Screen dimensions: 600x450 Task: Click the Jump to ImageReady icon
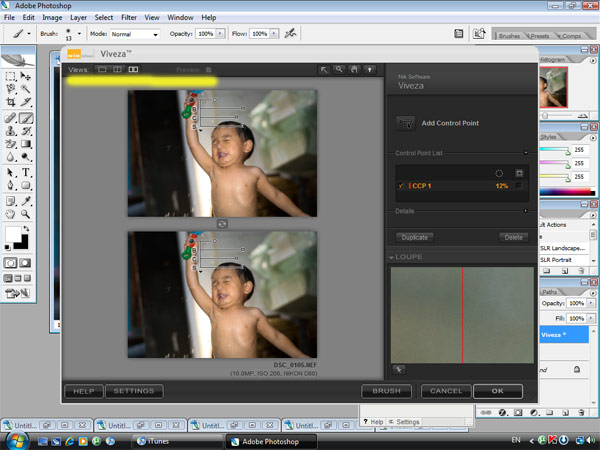click(x=17, y=293)
